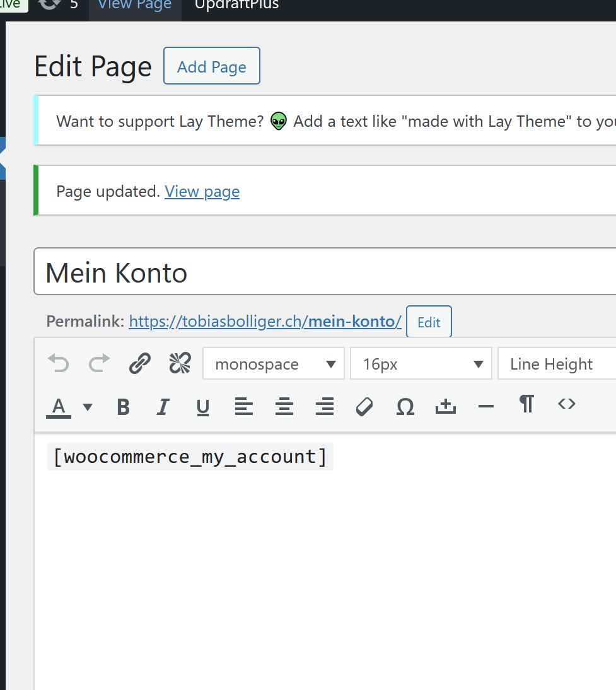Toggle bold formatting
Image resolution: width=616 pixels, height=690 pixels.
[x=124, y=407]
